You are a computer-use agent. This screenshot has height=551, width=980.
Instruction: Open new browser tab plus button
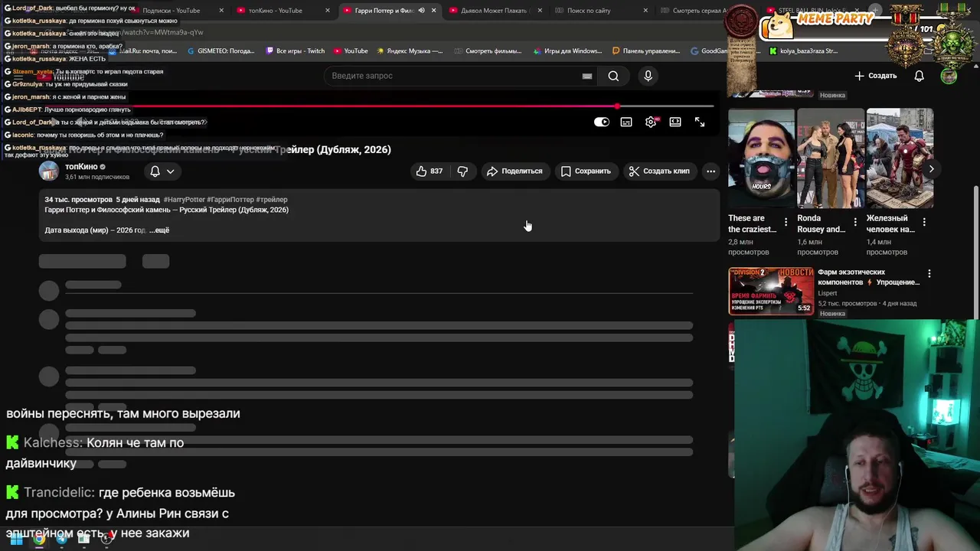pos(875,11)
